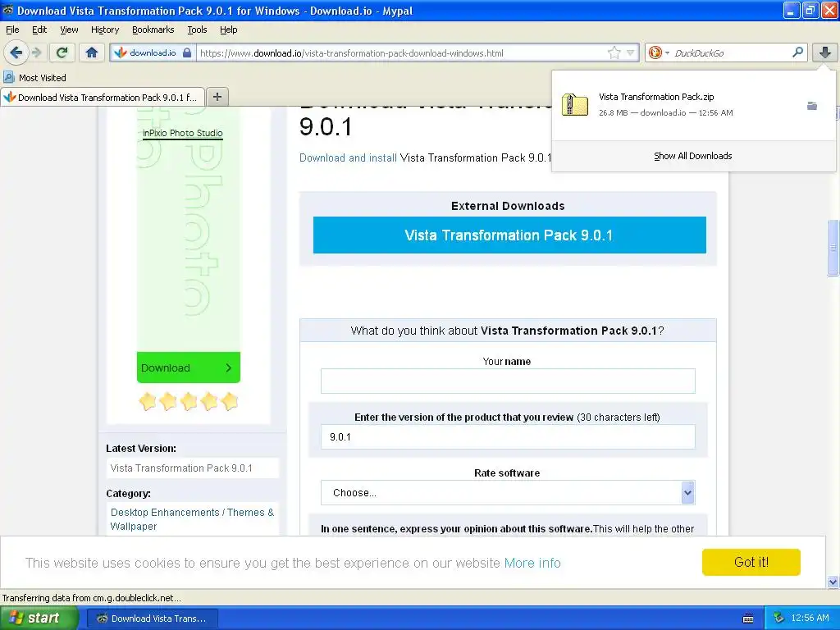Click the inPixio Photo Studio link
Image resolution: width=840 pixels, height=630 pixels.
(x=183, y=133)
